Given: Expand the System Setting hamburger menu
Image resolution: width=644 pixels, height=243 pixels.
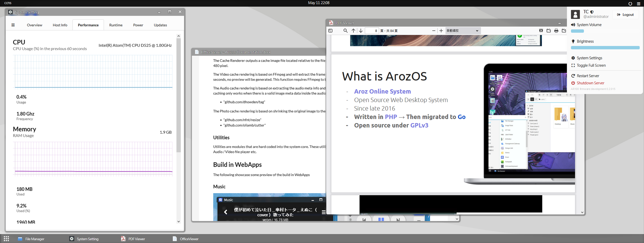Looking at the screenshot, I should (13, 25).
